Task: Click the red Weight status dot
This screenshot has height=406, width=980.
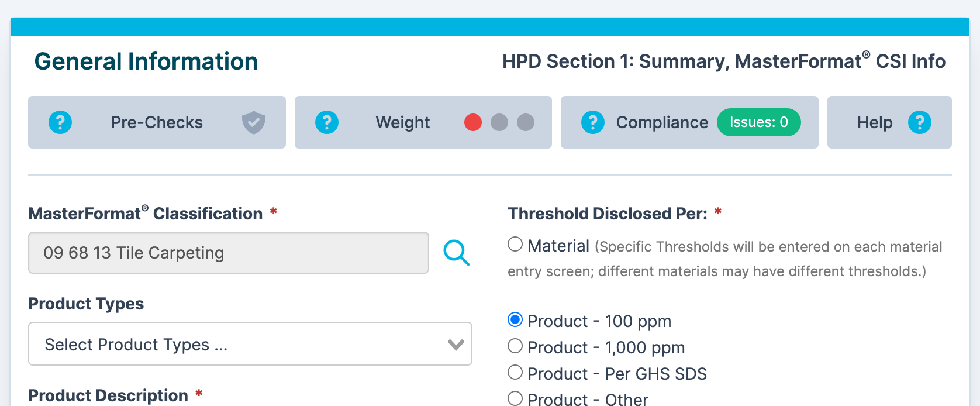Action: pos(473,122)
